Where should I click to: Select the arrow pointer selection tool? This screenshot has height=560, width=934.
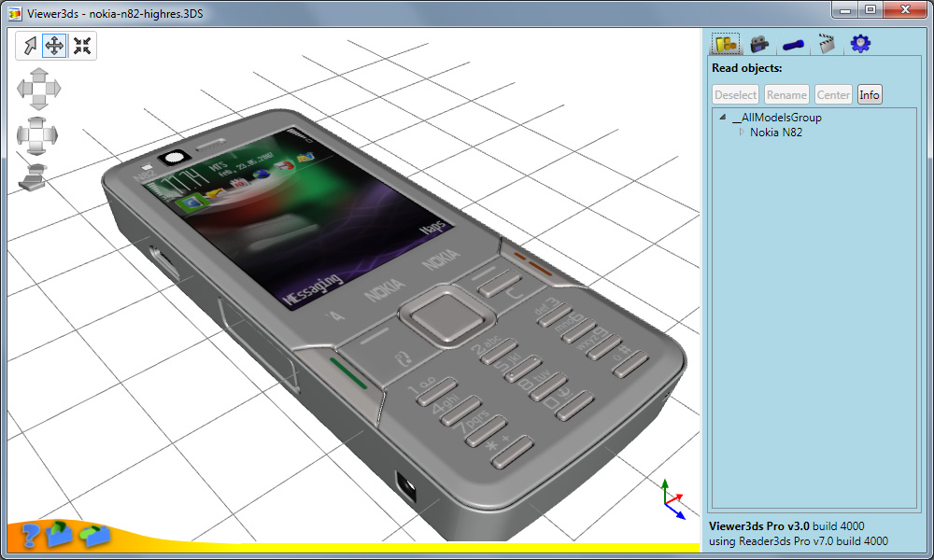point(29,46)
